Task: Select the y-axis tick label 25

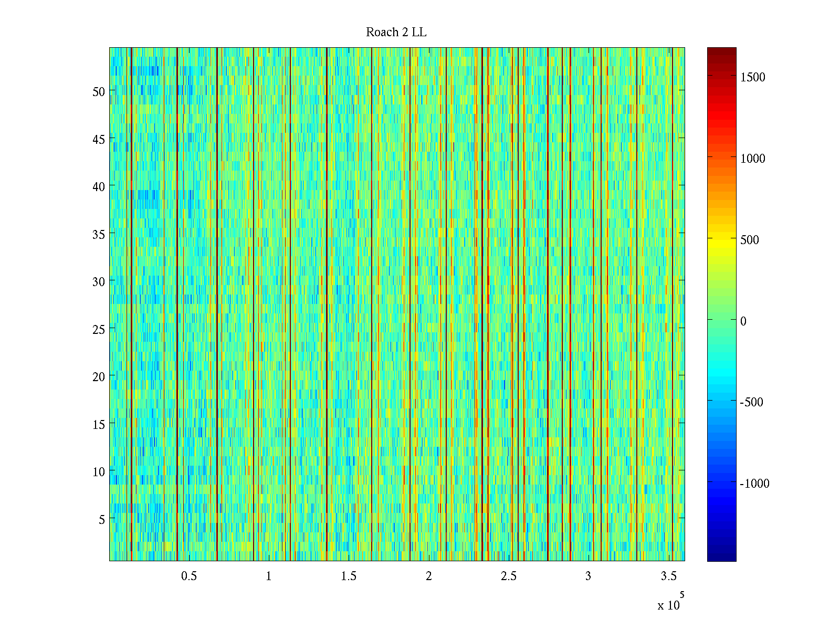Action: (99, 330)
